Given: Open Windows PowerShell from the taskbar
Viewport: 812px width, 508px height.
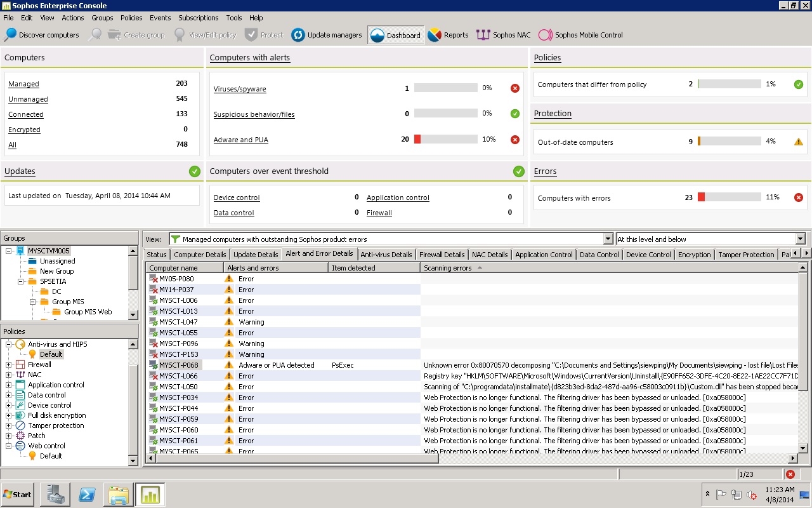Looking at the screenshot, I should point(87,494).
